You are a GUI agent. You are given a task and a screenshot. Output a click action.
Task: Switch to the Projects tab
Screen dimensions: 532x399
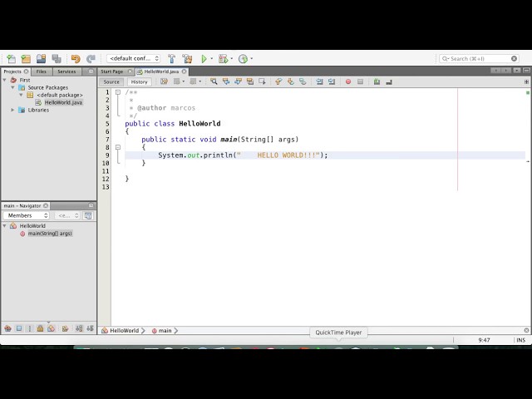click(x=12, y=71)
